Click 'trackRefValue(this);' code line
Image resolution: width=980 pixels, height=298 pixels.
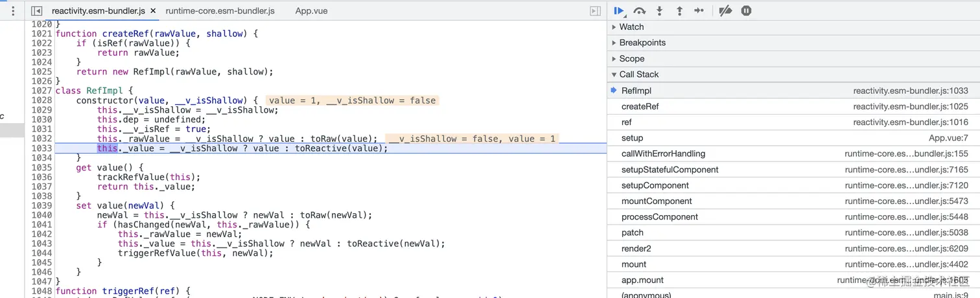click(x=148, y=177)
